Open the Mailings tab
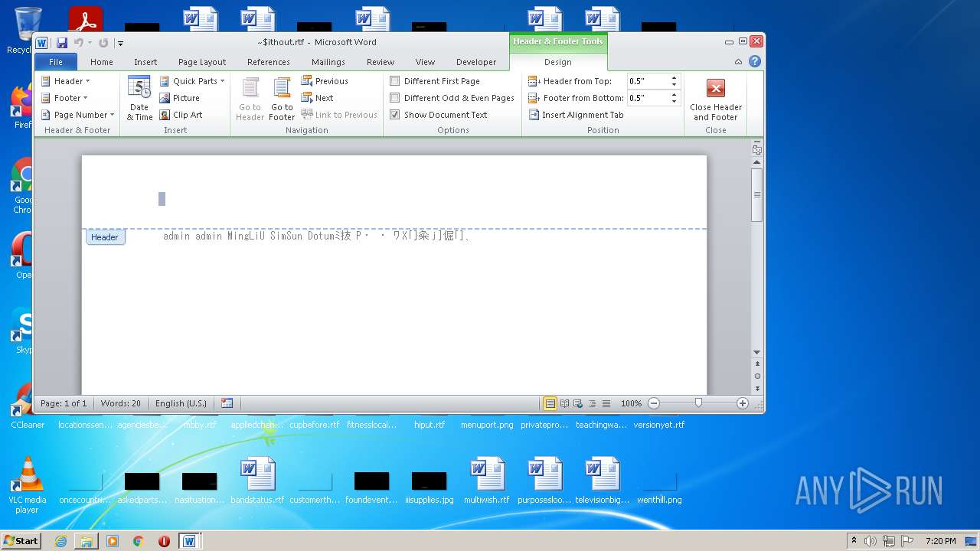The image size is (980, 551). coord(328,62)
